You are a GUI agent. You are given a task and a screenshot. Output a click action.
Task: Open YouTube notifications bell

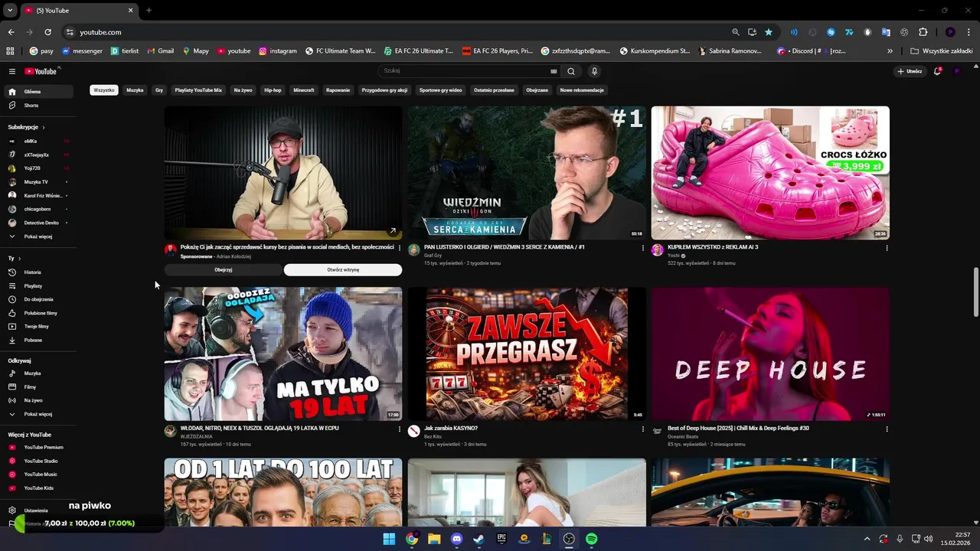937,71
